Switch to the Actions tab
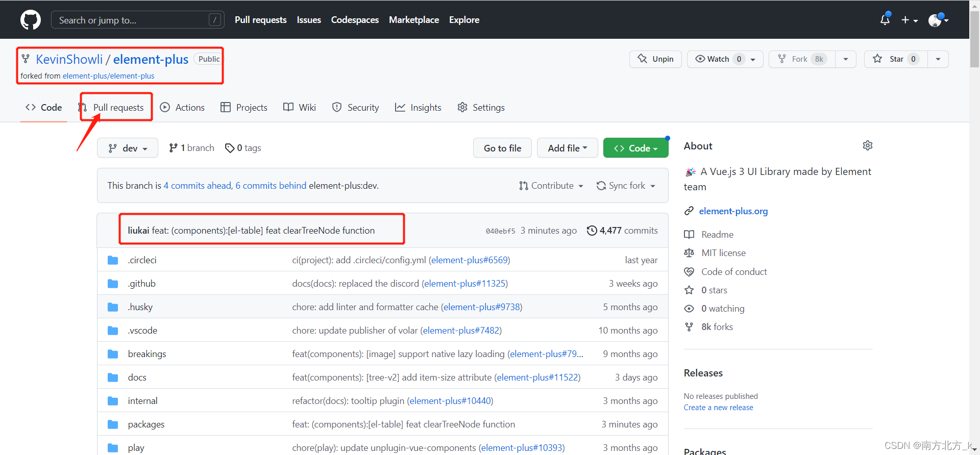980x455 pixels. (x=182, y=108)
